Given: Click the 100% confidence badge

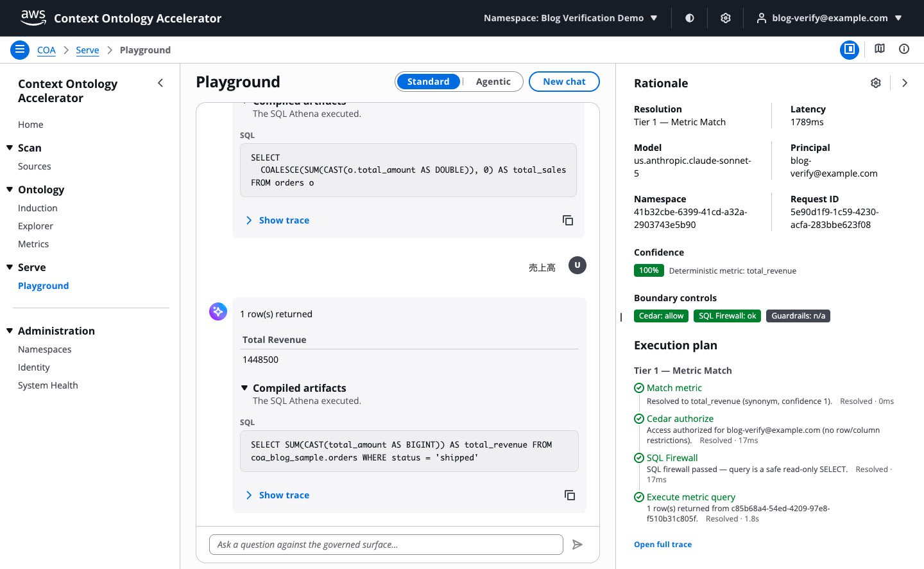Looking at the screenshot, I should click(x=649, y=270).
